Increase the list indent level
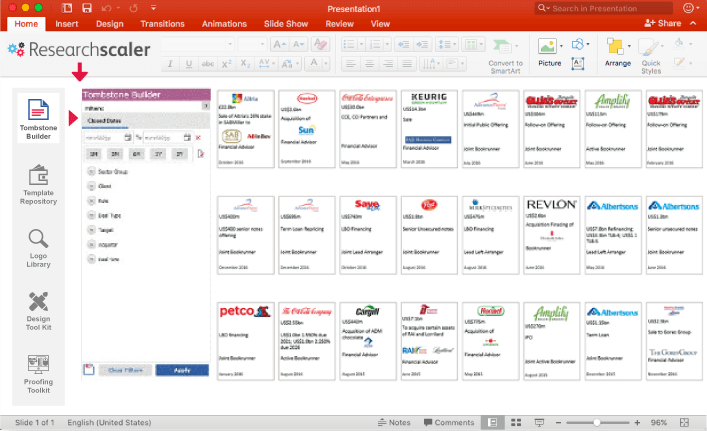This screenshot has height=431, width=707. pyautogui.click(x=422, y=44)
